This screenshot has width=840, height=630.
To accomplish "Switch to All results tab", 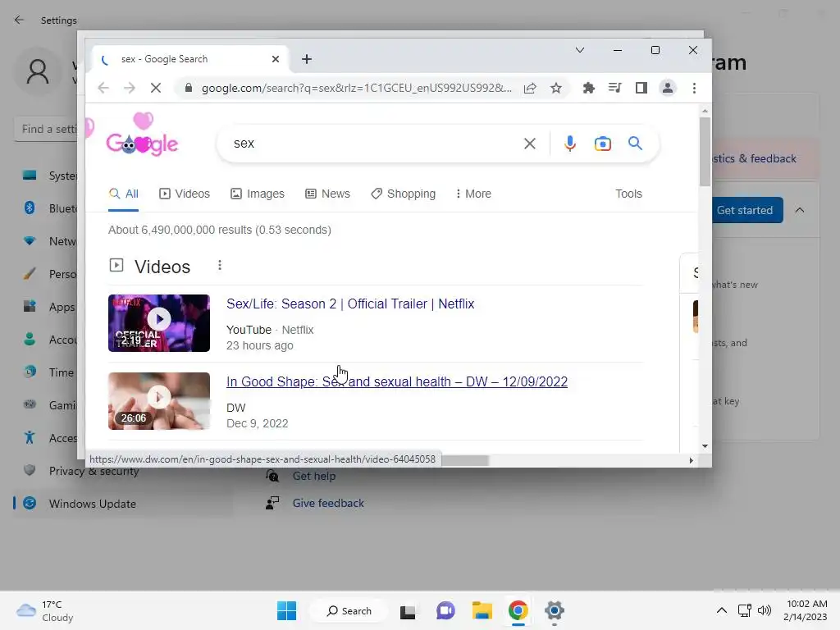I will [x=124, y=194].
